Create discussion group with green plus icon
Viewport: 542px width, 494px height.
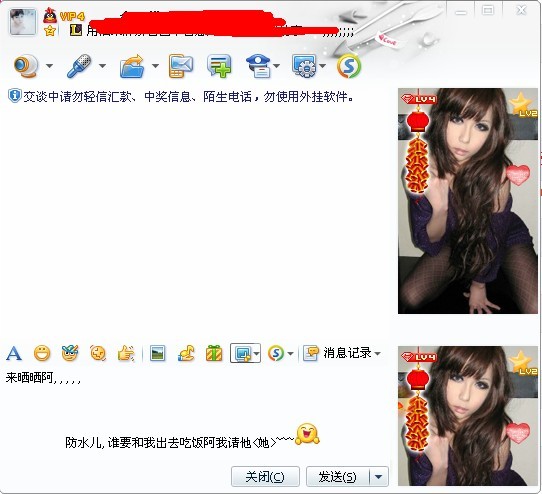pyautogui.click(x=219, y=66)
